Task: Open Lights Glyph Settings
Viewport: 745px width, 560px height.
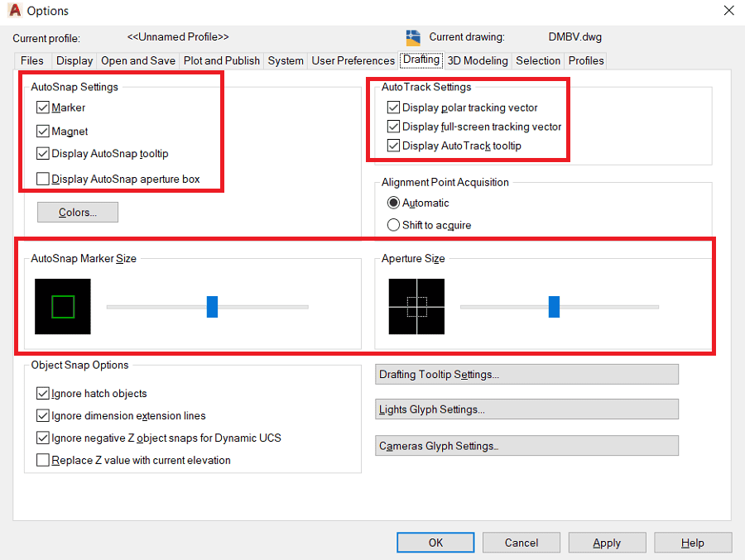Action: pyautogui.click(x=527, y=409)
